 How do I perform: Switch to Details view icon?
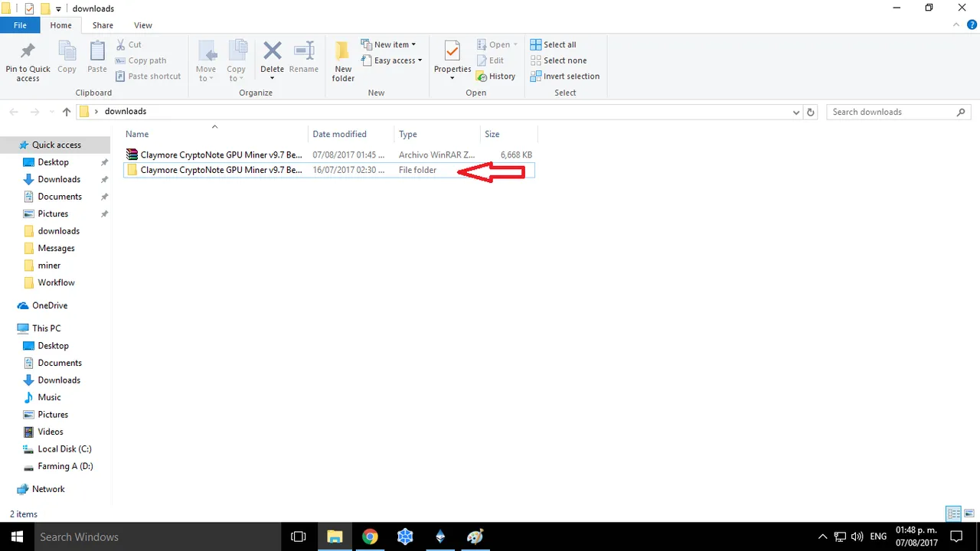point(954,514)
